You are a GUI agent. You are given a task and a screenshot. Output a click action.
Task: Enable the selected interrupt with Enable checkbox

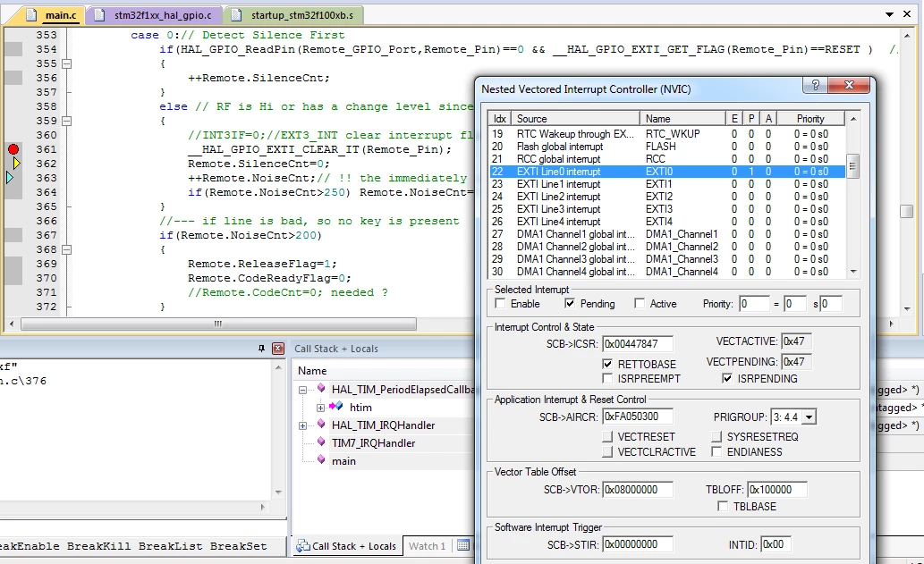coord(500,303)
